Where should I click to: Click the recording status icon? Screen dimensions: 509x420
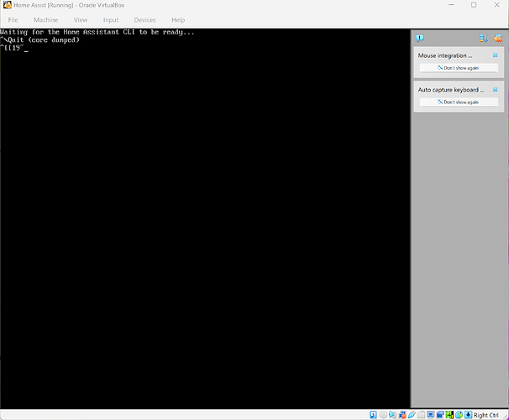click(440, 415)
